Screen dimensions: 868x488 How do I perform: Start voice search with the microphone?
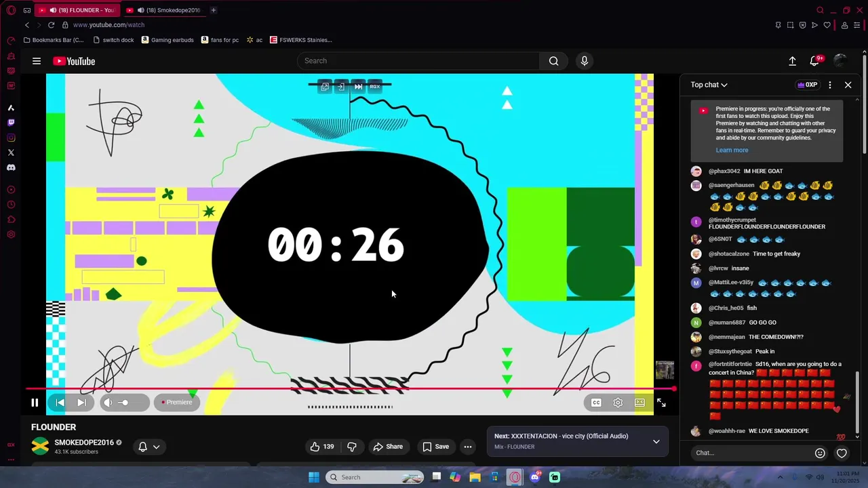click(585, 61)
